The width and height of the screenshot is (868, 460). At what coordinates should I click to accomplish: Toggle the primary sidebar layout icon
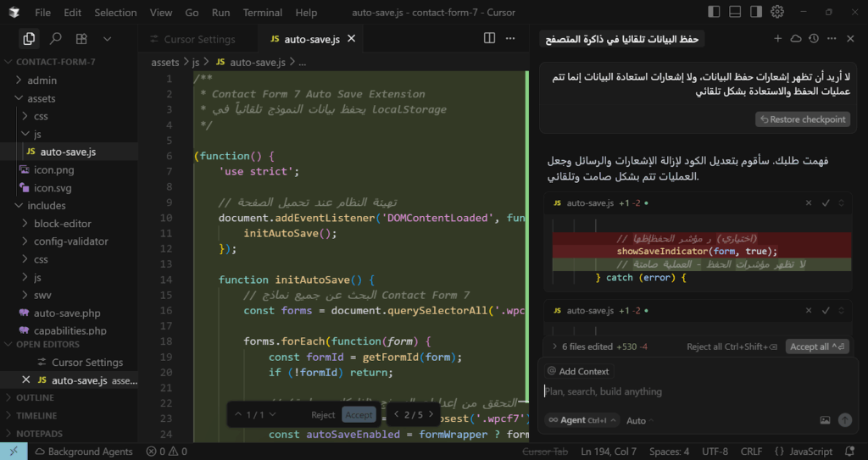[714, 12]
